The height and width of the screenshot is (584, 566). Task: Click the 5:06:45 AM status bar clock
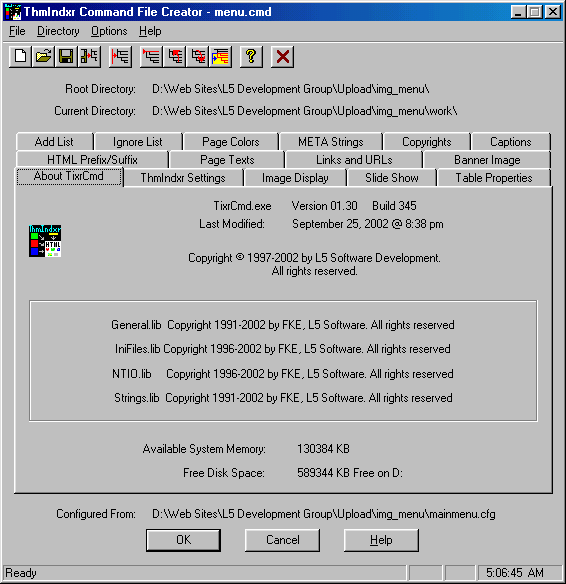(515, 572)
